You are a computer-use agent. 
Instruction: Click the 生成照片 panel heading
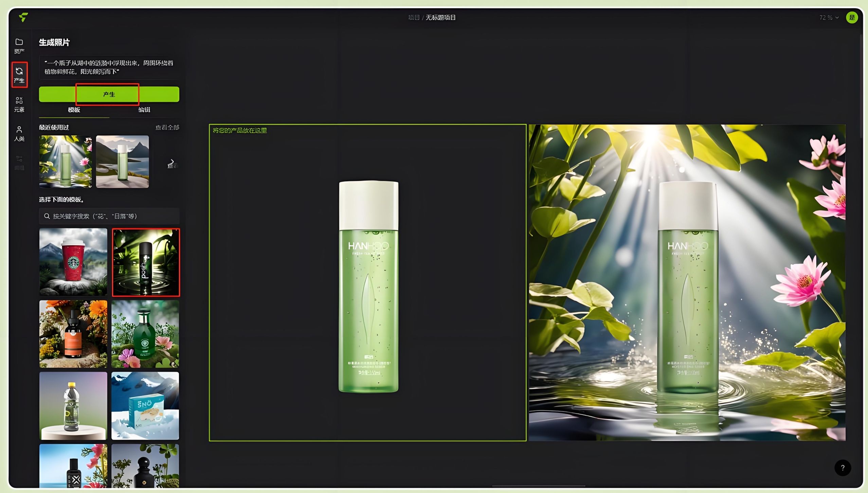point(54,42)
